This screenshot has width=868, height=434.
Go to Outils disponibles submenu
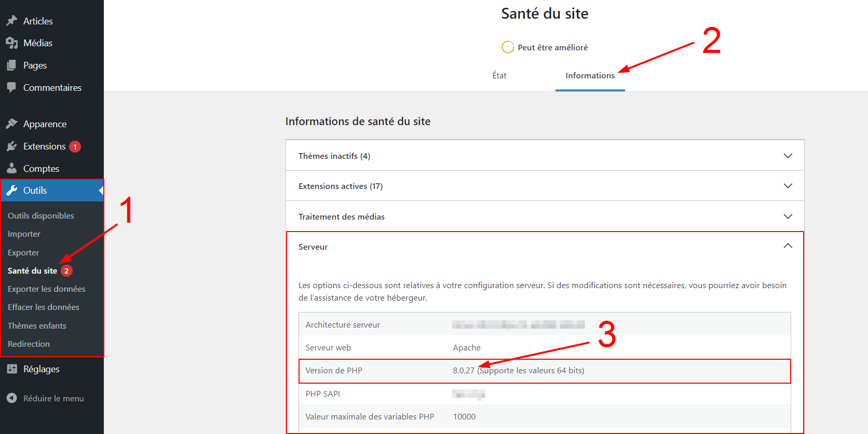pyautogui.click(x=41, y=215)
